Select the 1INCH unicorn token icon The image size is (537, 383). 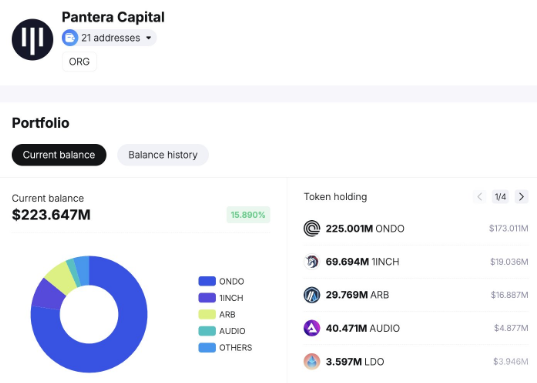pos(312,262)
